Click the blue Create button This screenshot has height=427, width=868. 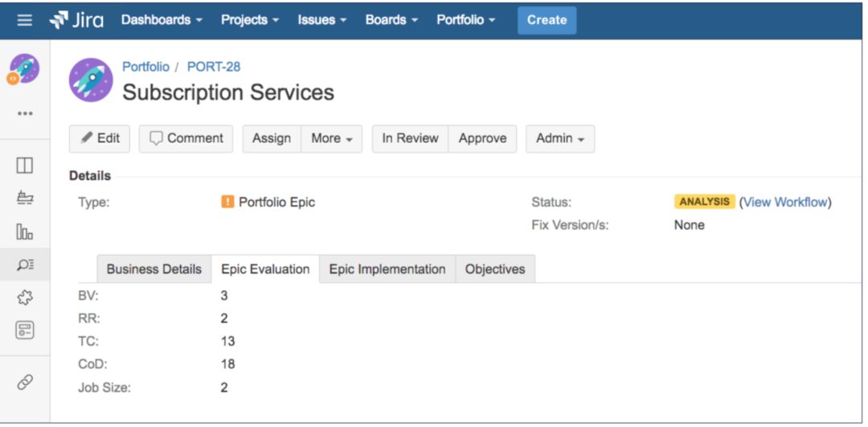tap(547, 20)
